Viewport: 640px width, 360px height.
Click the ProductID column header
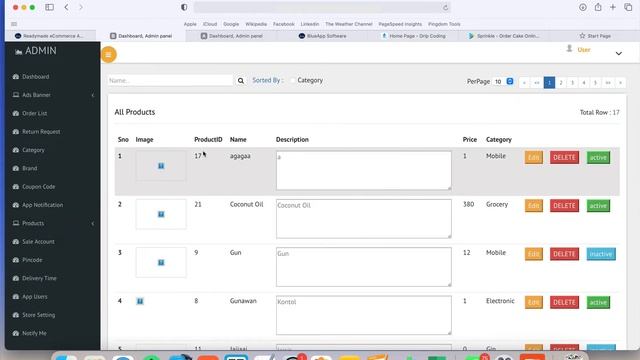point(208,140)
